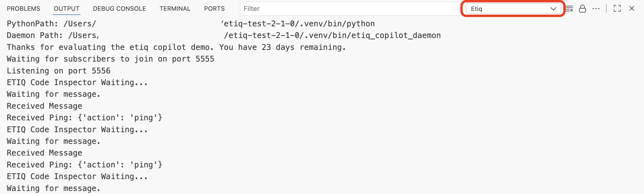Click 'Waiting for subscribers to join' line
This screenshot has height=194, width=644.
pyautogui.click(x=110, y=59)
